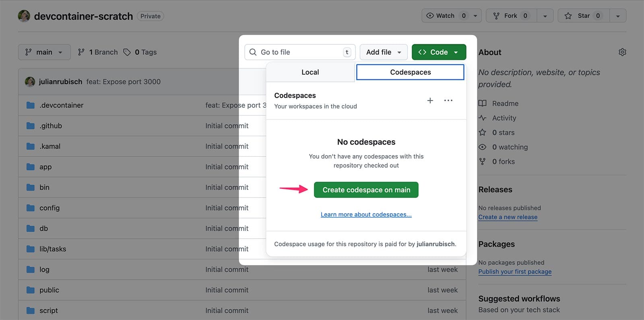Click the branch icon next to 1 Branch
This screenshot has width=644, height=320.
point(81,52)
